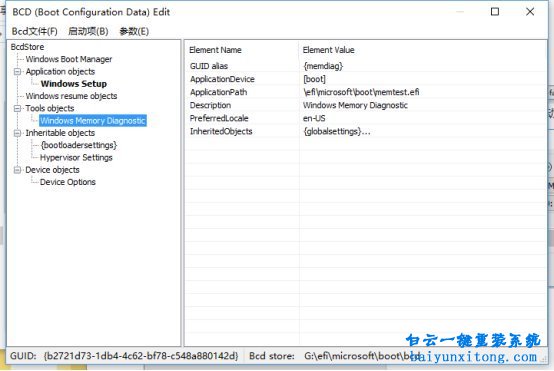Select Hypervisor Settings entry
554x371 pixels.
tap(76, 158)
